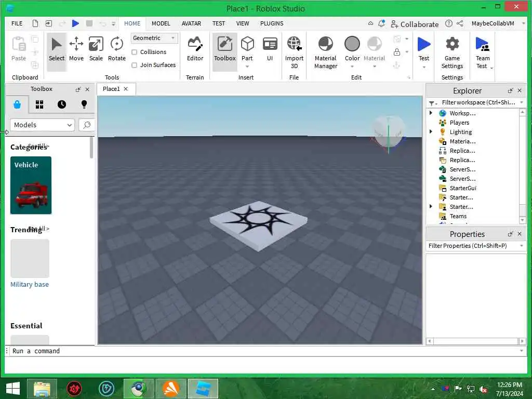The image size is (532, 399).
Task: Switch to the PLUGINS tab
Action: (272, 23)
